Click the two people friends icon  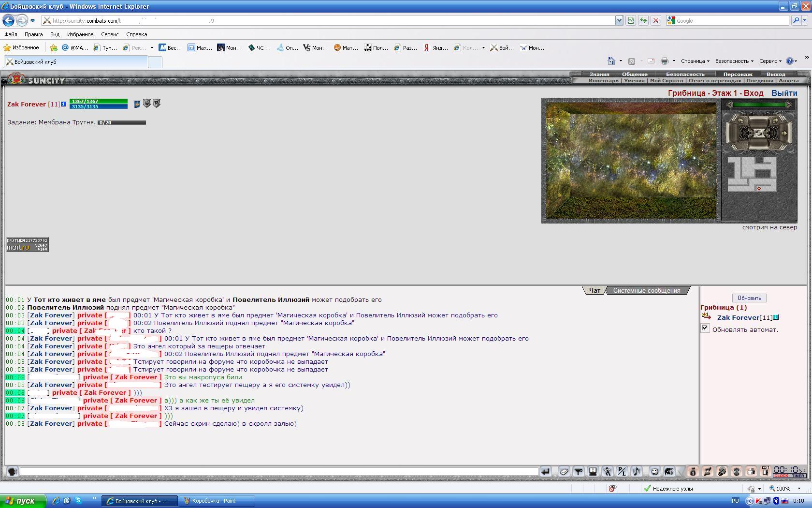751,471
